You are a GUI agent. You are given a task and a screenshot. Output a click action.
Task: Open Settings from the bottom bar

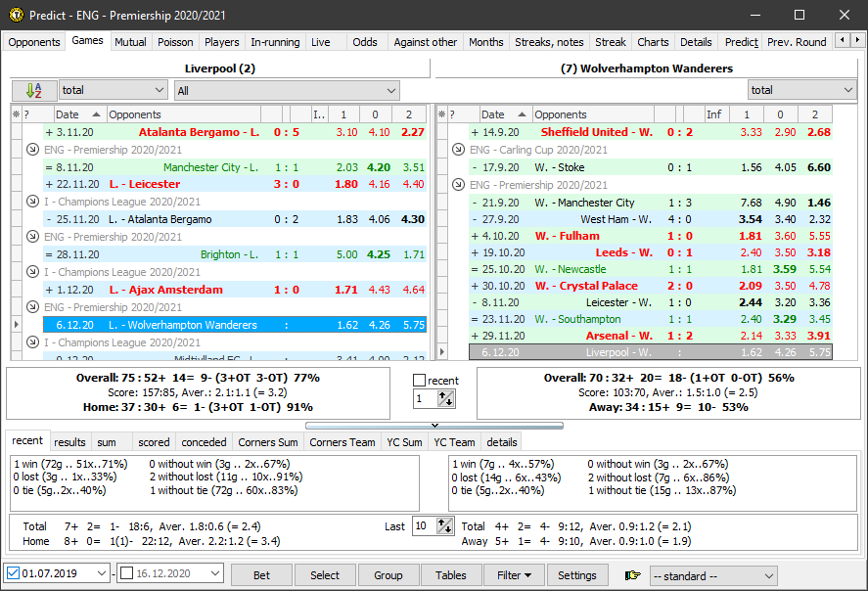pos(576,575)
